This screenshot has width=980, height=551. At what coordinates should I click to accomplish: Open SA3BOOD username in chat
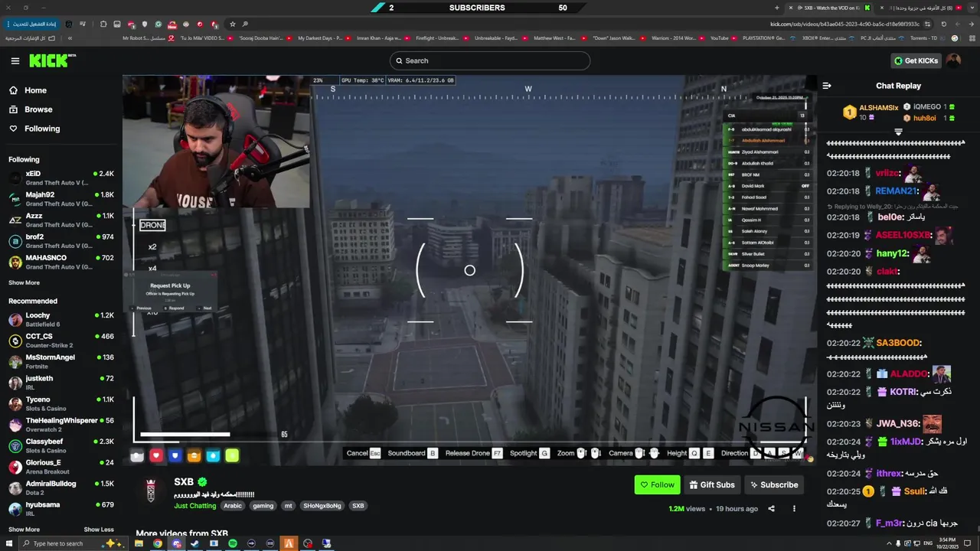tap(899, 343)
